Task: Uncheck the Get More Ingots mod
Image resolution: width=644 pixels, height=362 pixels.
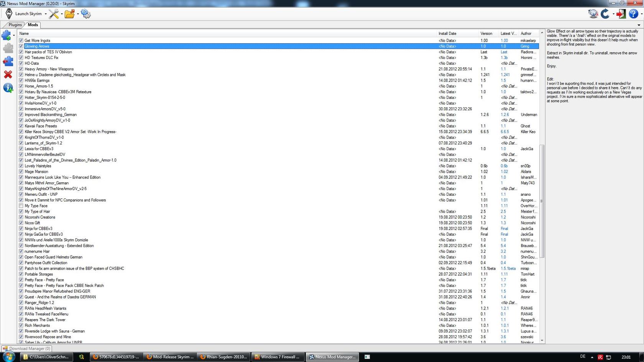Action: [x=21, y=40]
